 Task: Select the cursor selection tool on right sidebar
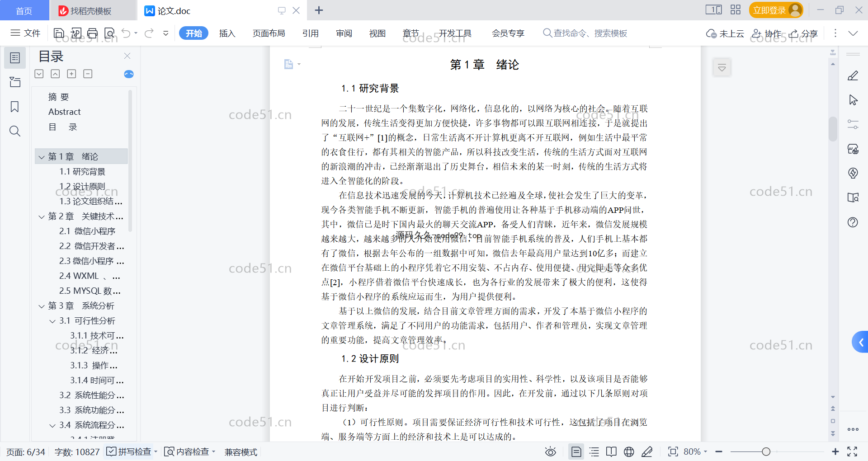[853, 100]
